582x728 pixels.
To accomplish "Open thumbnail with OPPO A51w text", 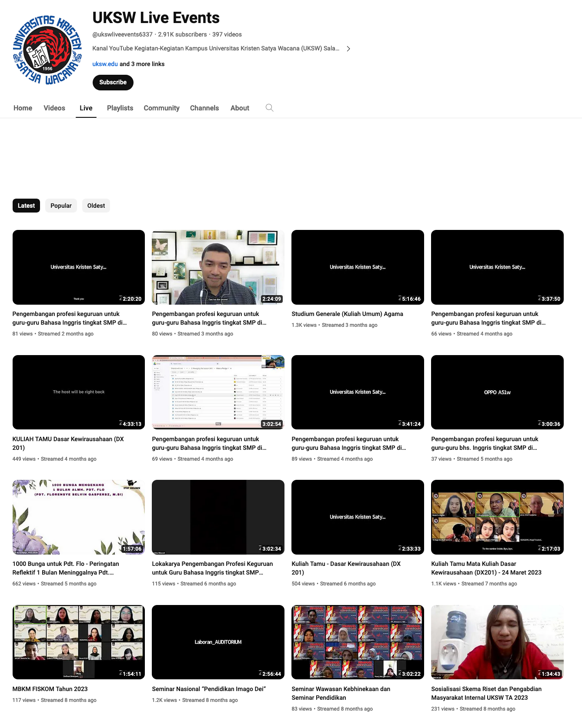I will [x=497, y=392].
